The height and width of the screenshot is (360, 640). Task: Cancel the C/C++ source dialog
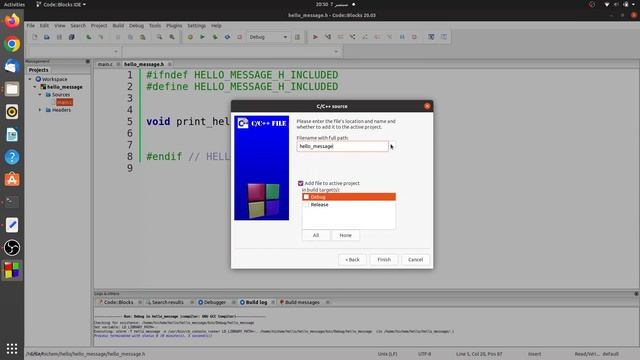tap(416, 260)
